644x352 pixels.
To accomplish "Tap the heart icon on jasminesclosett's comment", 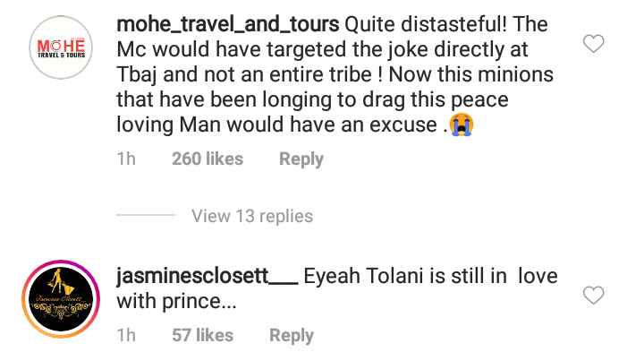I will [x=594, y=295].
